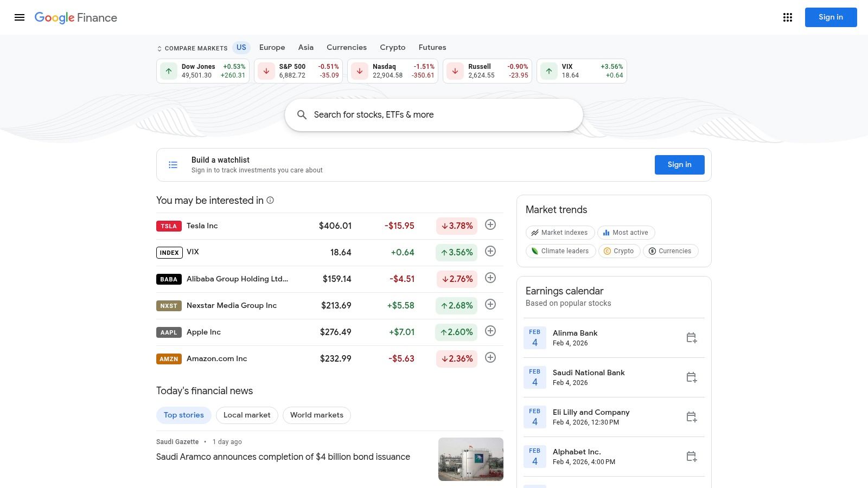Open Market indexes trend chip
Image resolution: width=868 pixels, height=488 pixels.
[560, 233]
